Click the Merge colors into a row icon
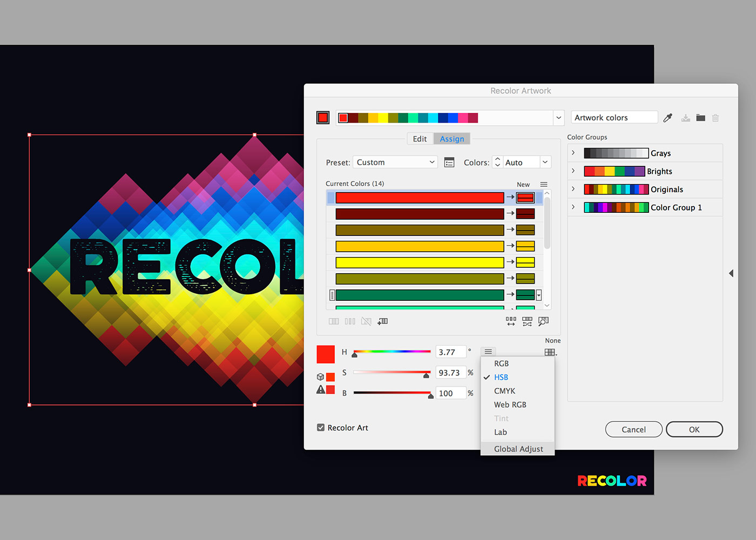Image resolution: width=756 pixels, height=540 pixels. tap(334, 321)
